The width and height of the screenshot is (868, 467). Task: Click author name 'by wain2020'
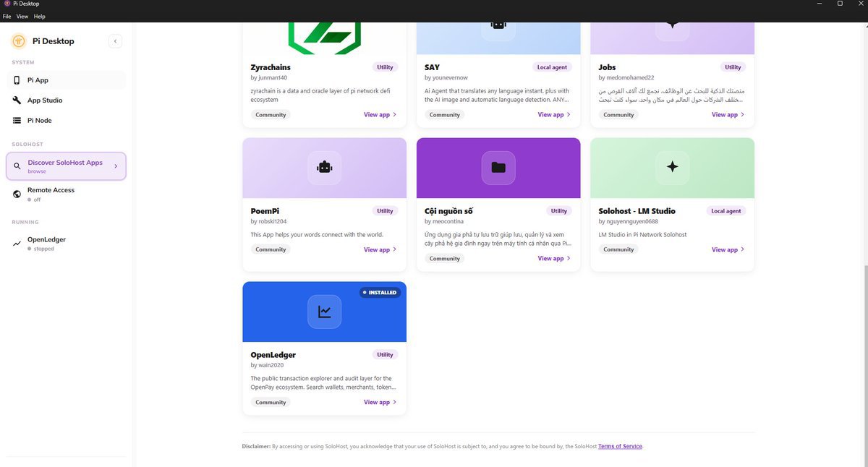268,365
